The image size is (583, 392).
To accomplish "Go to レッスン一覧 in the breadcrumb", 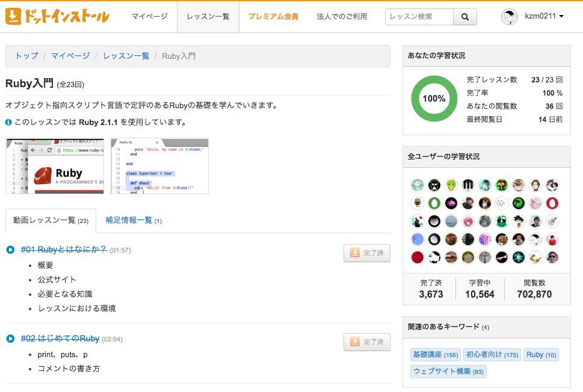I will [x=126, y=56].
